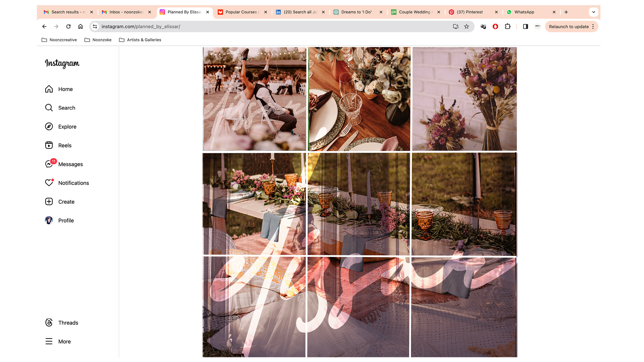
Task: Open Search in the Instagram sidebar
Action: click(60, 108)
